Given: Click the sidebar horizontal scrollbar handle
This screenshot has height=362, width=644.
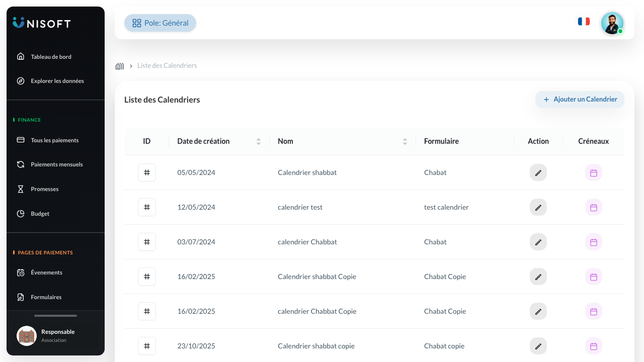Looking at the screenshot, I should pyautogui.click(x=55, y=316).
